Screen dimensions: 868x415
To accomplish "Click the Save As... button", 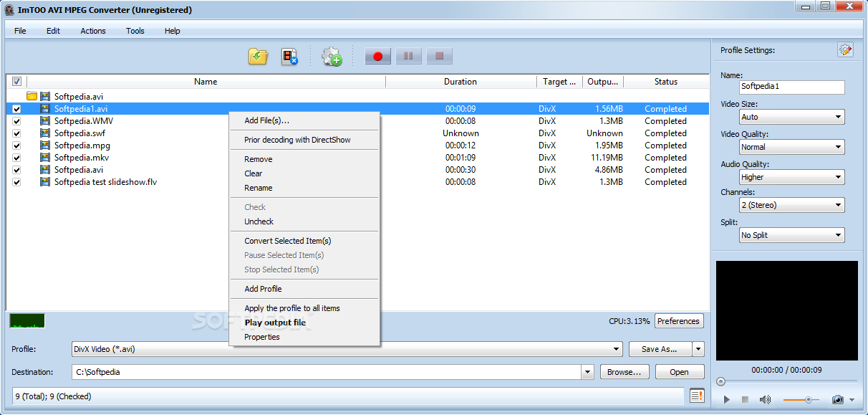I will (x=660, y=349).
